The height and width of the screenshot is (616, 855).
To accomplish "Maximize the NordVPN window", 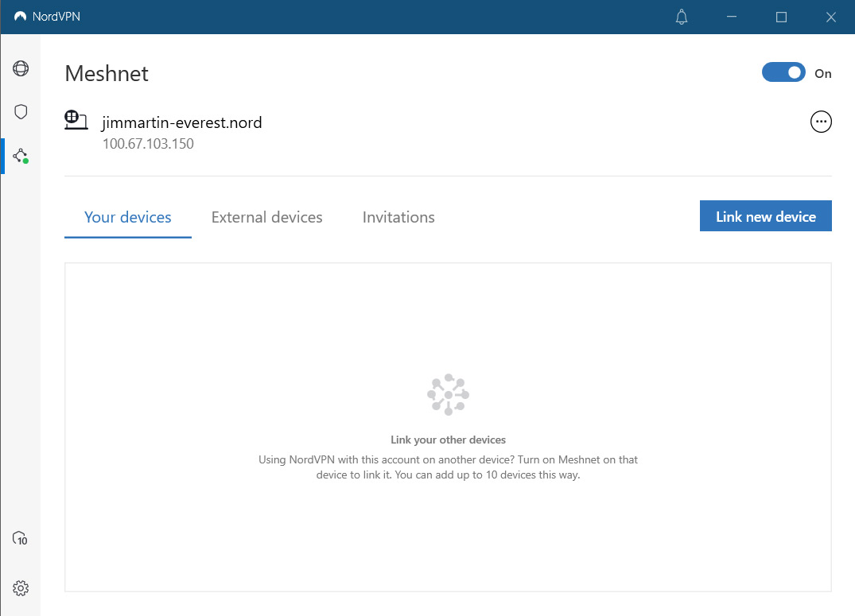I will pos(781,17).
